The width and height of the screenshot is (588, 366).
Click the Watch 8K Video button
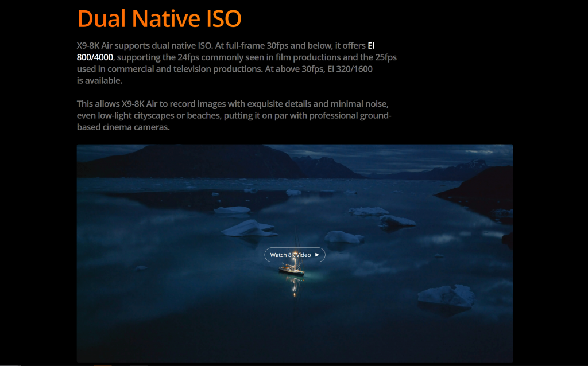coord(295,255)
